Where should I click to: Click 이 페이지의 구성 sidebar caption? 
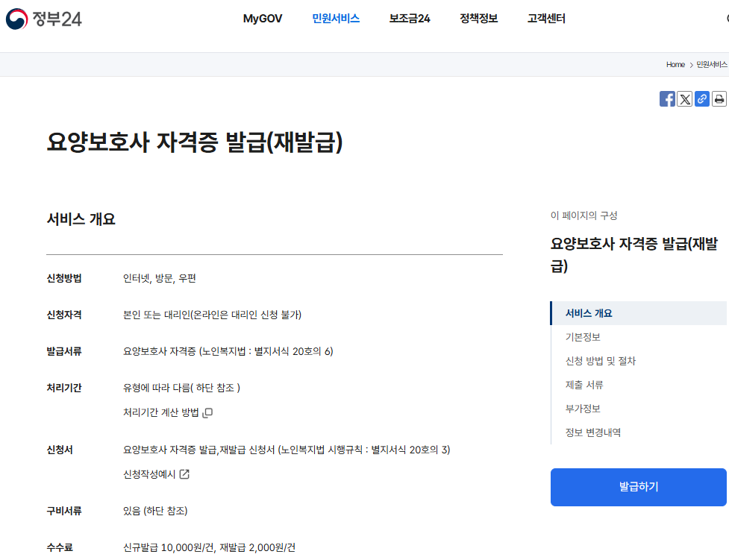coord(584,215)
